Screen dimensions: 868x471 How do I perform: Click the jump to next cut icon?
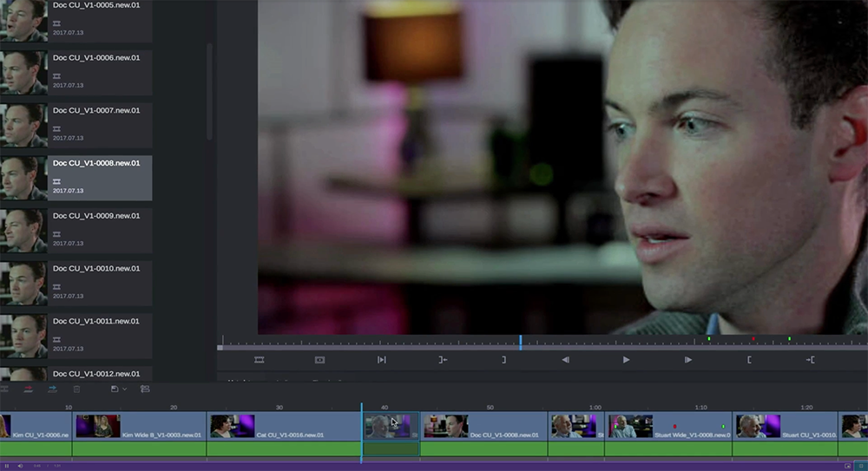point(381,360)
